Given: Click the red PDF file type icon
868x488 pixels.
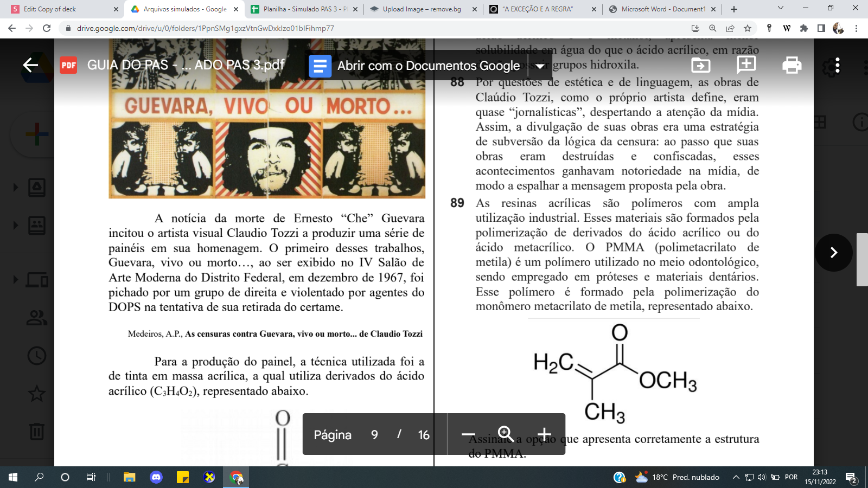Looking at the screenshot, I should (68, 66).
